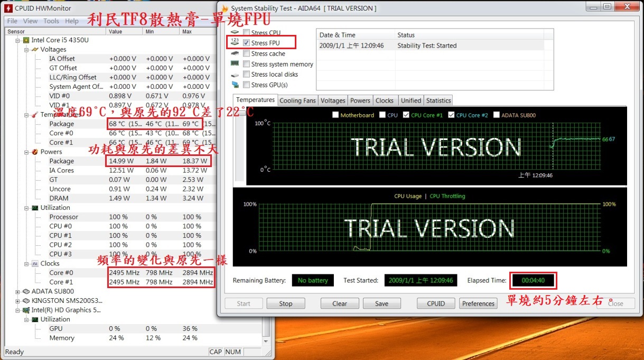The width and height of the screenshot is (644, 360).
Task: Click the Clocks waveform icon
Action: pyautogui.click(x=35, y=263)
